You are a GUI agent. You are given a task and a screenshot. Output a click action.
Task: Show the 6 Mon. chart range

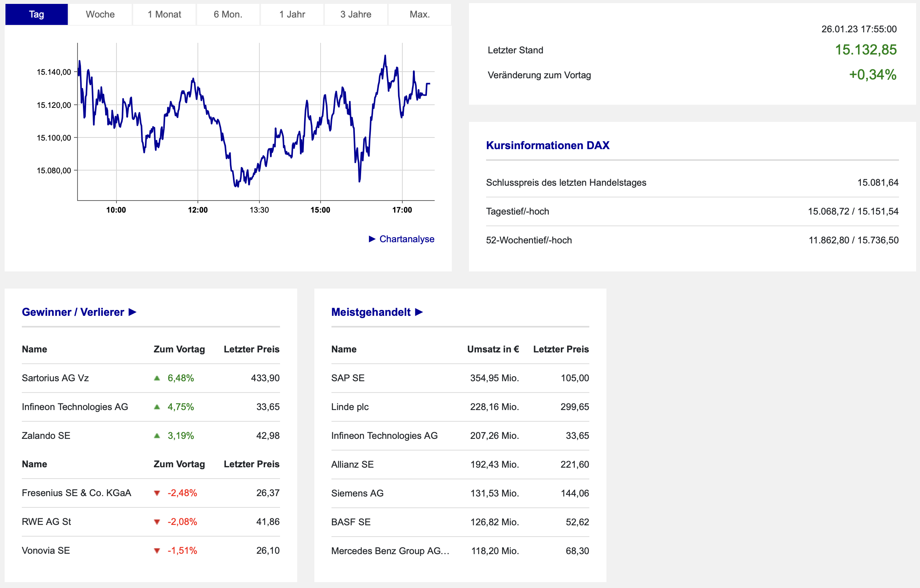point(228,14)
